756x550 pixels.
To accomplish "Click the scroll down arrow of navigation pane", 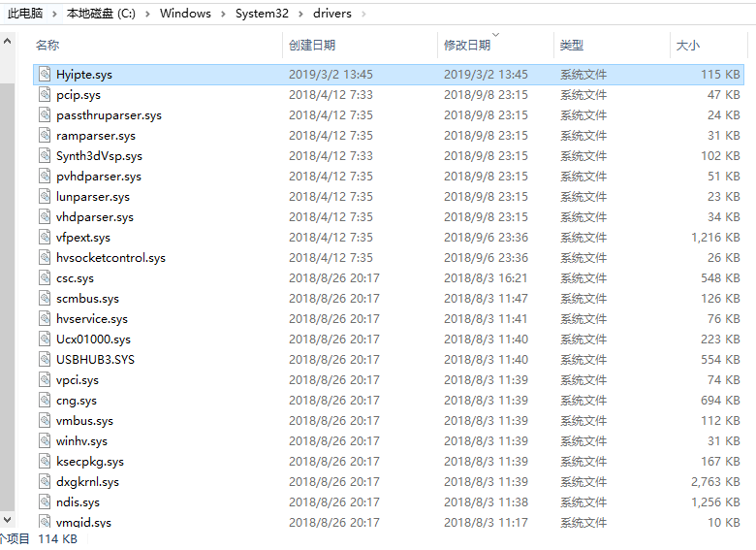I will click(x=7, y=520).
